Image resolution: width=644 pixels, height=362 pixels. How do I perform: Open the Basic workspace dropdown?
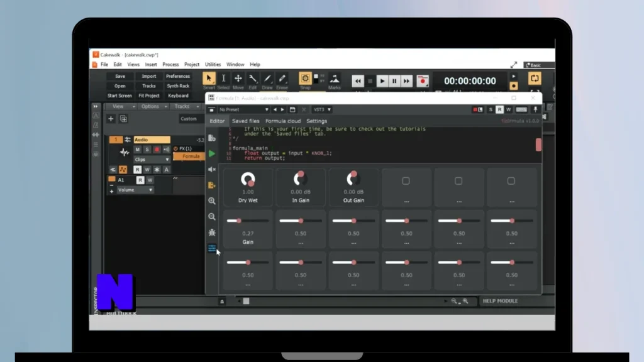[539, 65]
